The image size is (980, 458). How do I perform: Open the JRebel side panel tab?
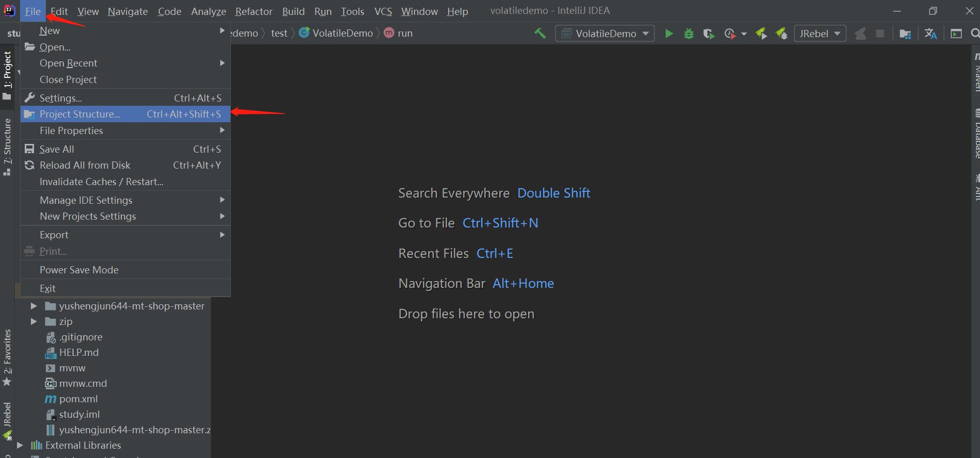point(7,421)
